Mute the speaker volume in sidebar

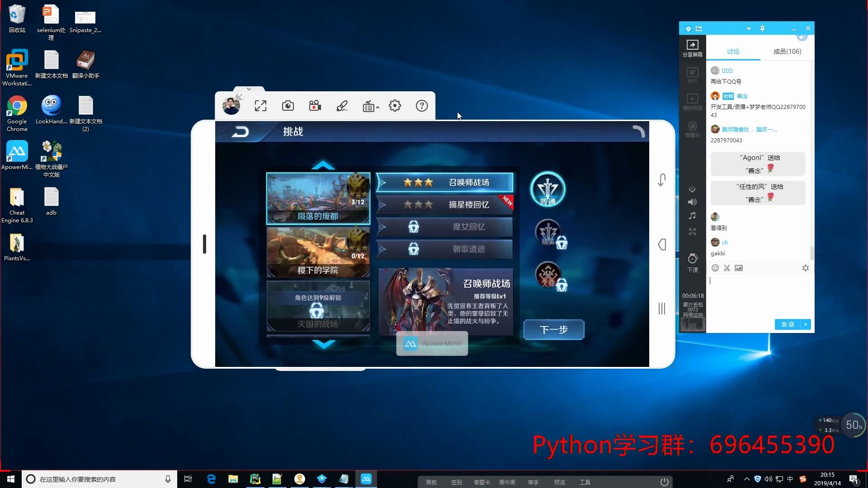[692, 202]
